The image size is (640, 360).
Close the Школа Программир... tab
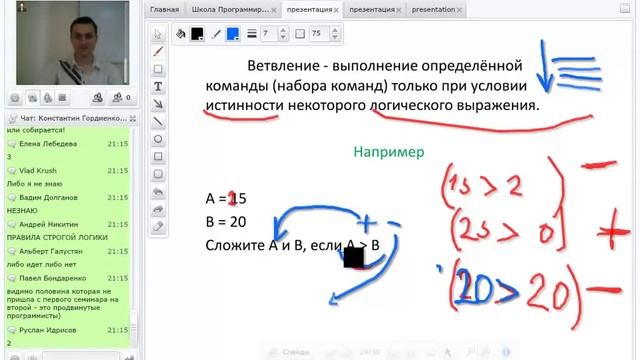[274, 10]
